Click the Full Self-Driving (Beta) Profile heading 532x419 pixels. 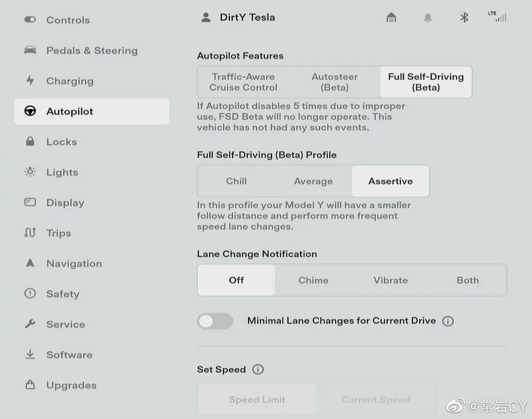coord(267,155)
